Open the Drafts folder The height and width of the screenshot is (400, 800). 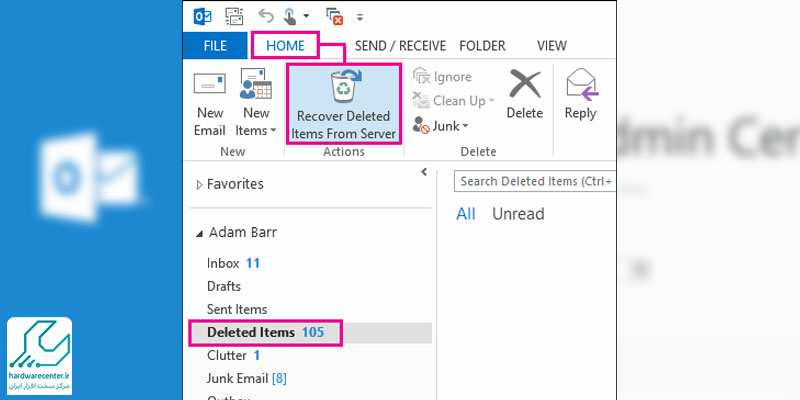(223, 286)
